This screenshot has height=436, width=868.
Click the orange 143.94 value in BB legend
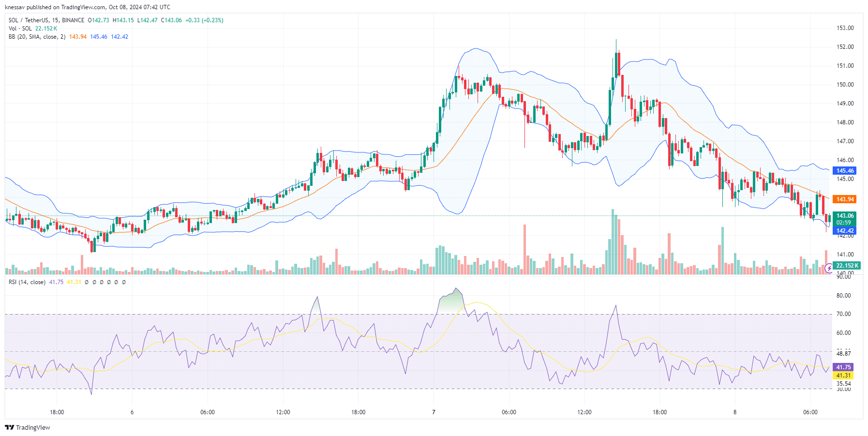(x=78, y=37)
